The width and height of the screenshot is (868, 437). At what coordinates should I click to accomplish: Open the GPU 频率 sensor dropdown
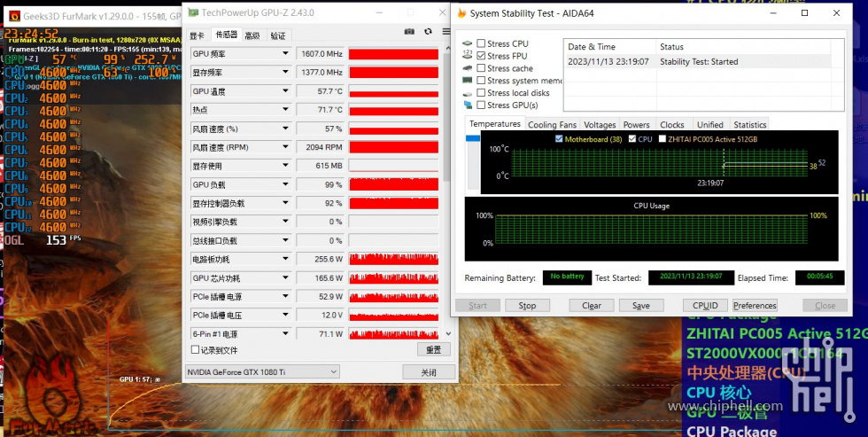click(285, 54)
